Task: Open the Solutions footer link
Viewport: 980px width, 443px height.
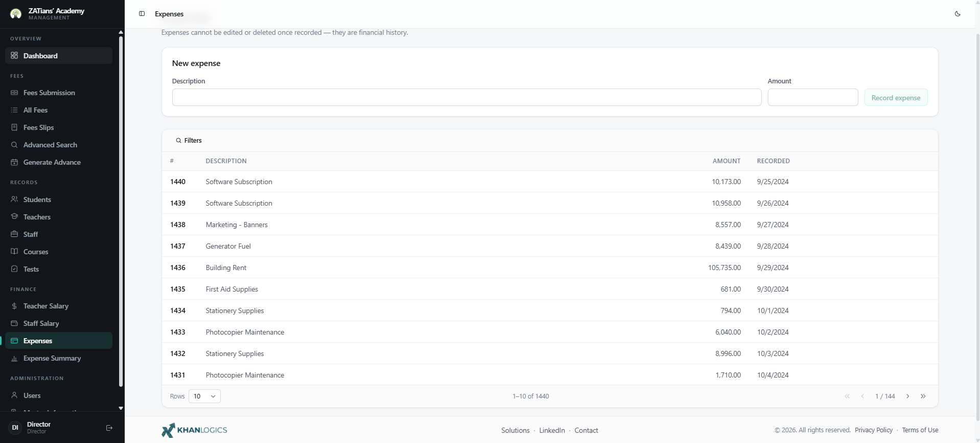Action: 515,430
